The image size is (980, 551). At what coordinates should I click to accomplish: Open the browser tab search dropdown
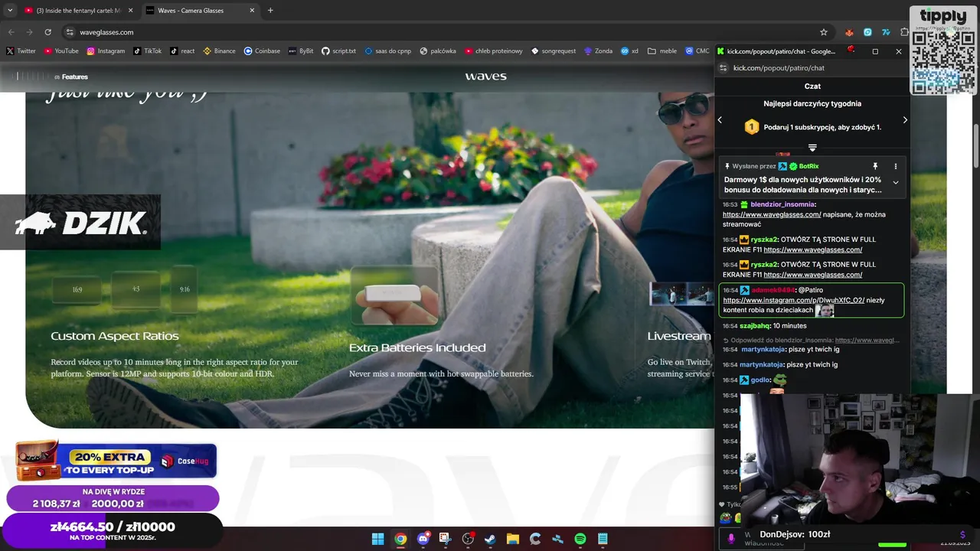(x=10, y=11)
